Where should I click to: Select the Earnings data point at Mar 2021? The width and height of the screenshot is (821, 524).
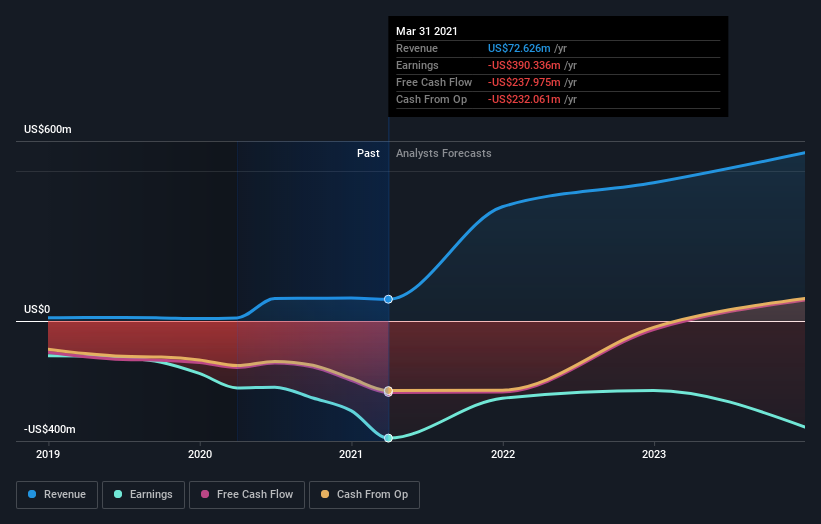pyautogui.click(x=388, y=438)
